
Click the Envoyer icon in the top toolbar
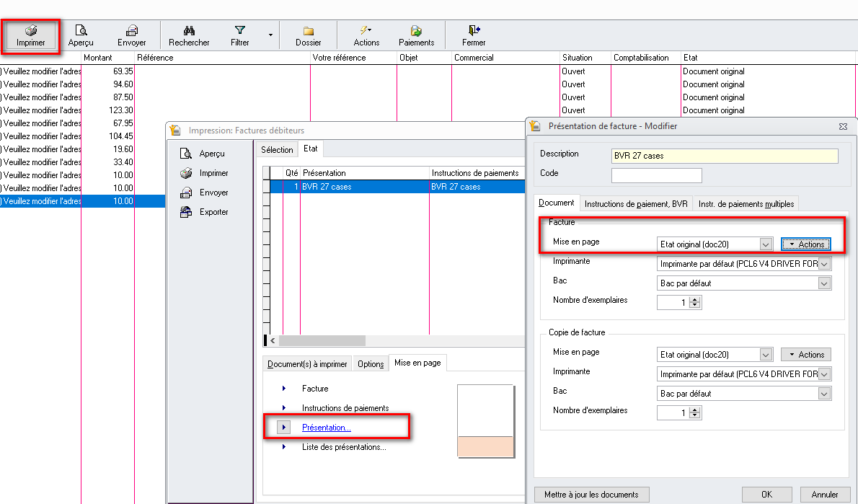[x=132, y=31]
